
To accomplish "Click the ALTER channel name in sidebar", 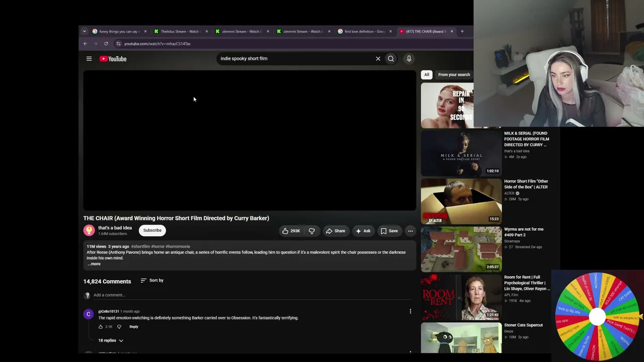I will [509, 193].
